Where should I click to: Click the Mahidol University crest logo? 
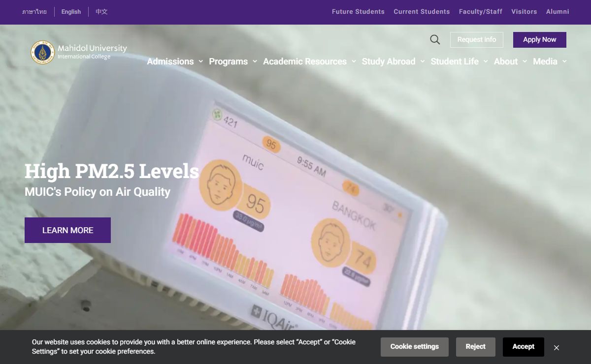(43, 52)
